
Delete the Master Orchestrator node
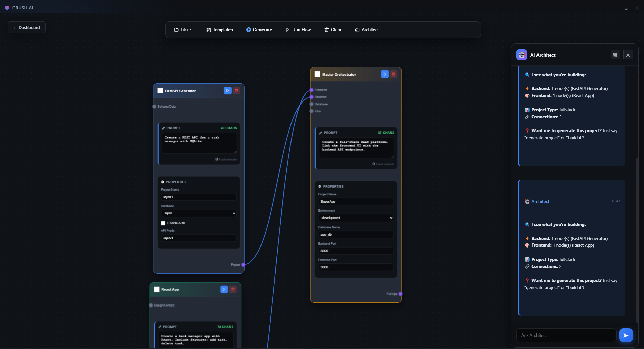point(394,74)
